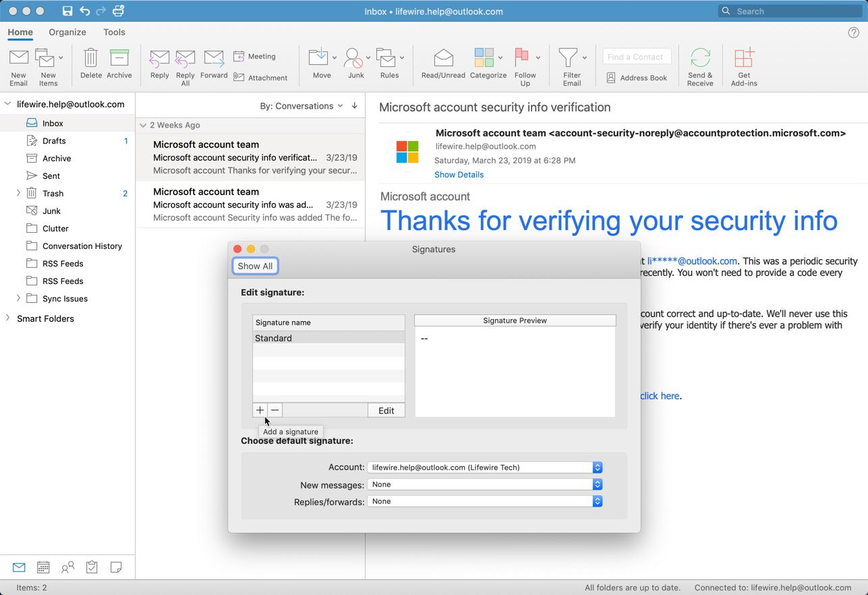Viewport: 868px width, 595px height.
Task: Open Junk dropdown arrow
Action: click(368, 58)
